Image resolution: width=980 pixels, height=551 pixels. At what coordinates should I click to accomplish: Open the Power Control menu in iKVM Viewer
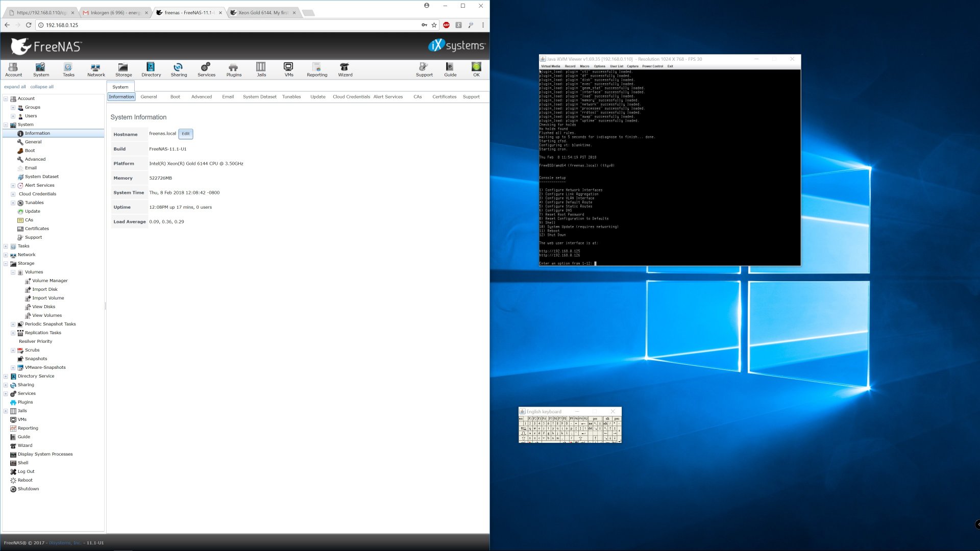pos(653,66)
